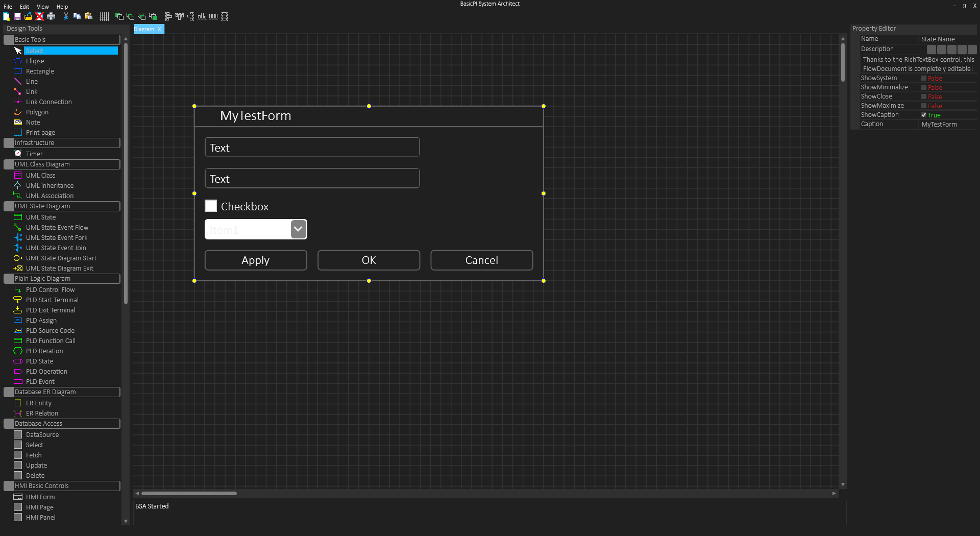The width and height of the screenshot is (980, 536).
Task: Toggle the ShowSystem property checkbox
Action: click(924, 78)
